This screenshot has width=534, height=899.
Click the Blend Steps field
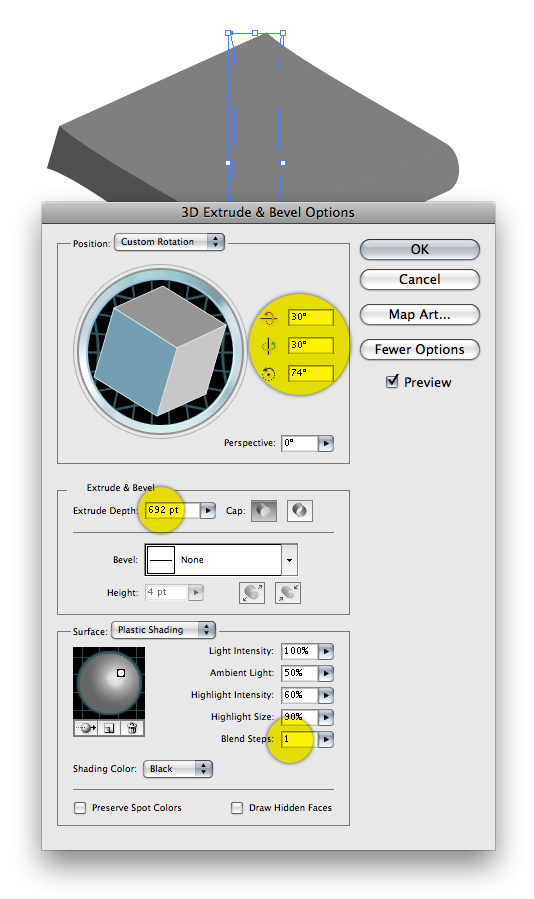[x=299, y=739]
